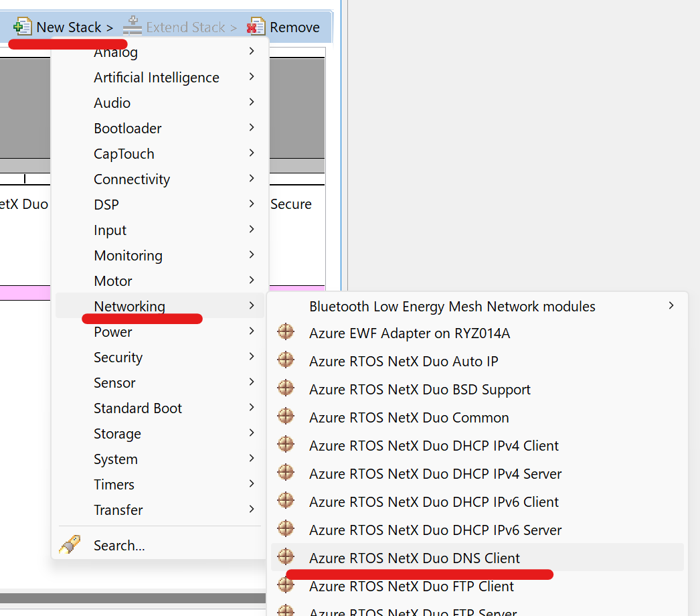Expand arrow next to Motor

pos(252,280)
